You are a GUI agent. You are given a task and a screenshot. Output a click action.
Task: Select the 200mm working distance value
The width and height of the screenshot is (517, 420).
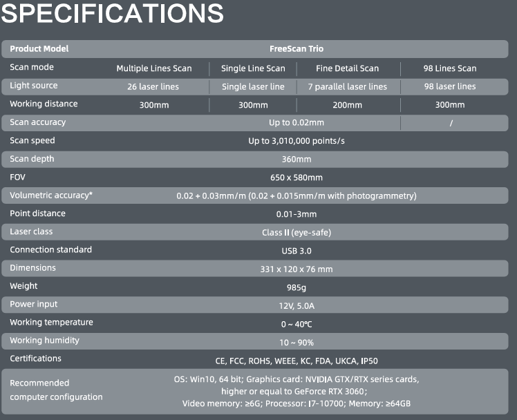coord(348,105)
